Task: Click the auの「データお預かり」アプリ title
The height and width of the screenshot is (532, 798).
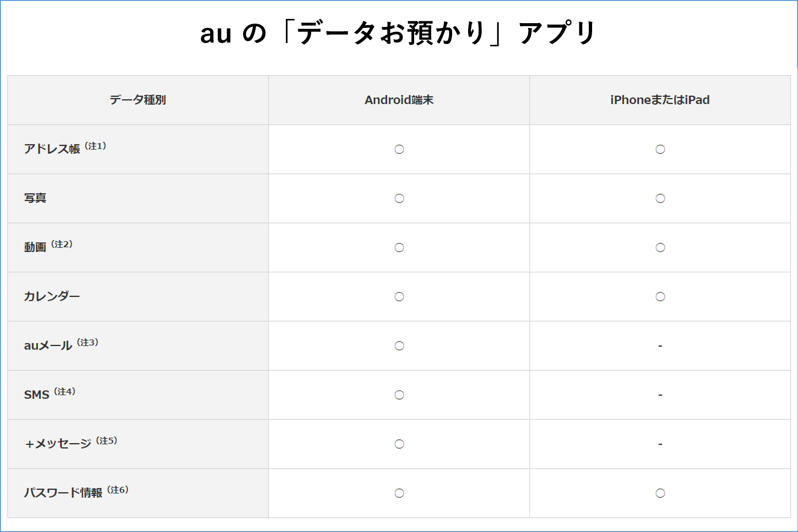Action: click(x=398, y=33)
